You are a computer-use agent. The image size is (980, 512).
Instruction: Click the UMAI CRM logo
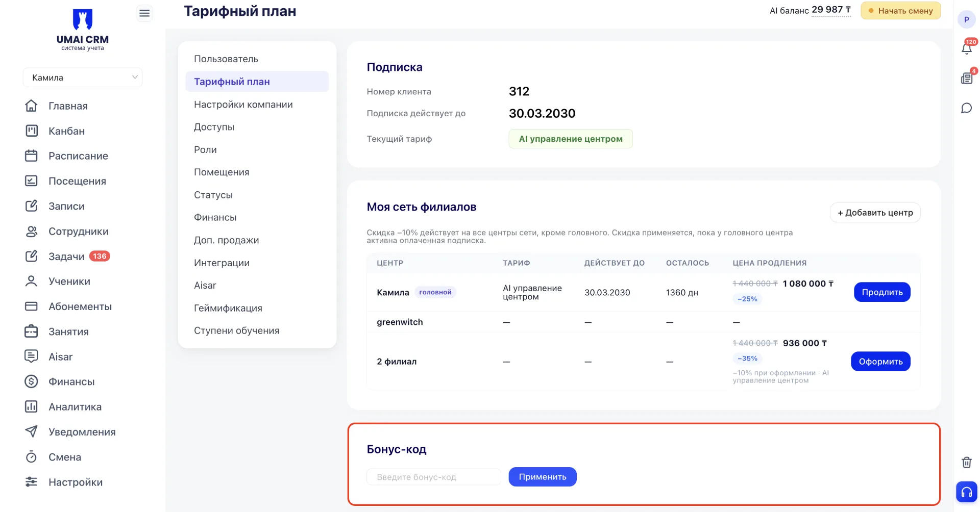click(x=83, y=30)
